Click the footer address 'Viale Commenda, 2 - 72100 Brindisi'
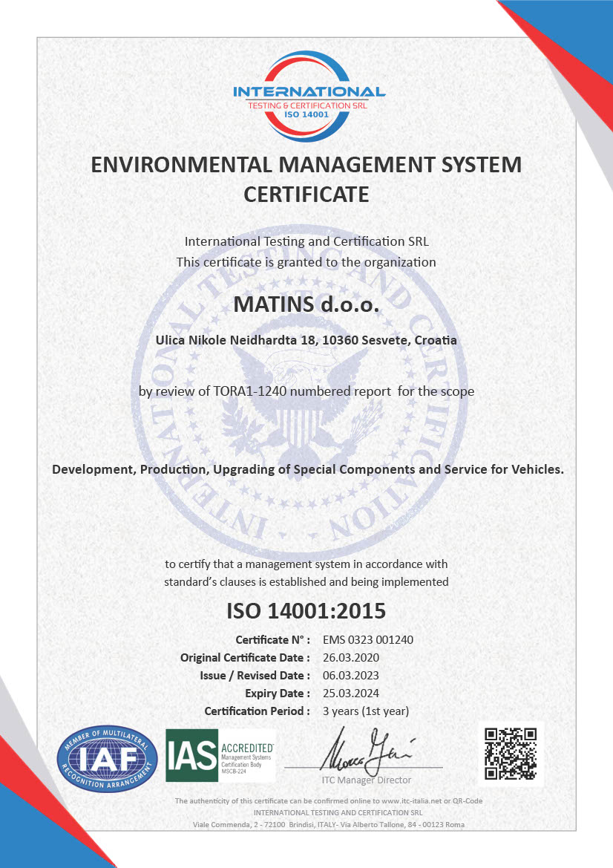The width and height of the screenshot is (613, 868). 254,825
